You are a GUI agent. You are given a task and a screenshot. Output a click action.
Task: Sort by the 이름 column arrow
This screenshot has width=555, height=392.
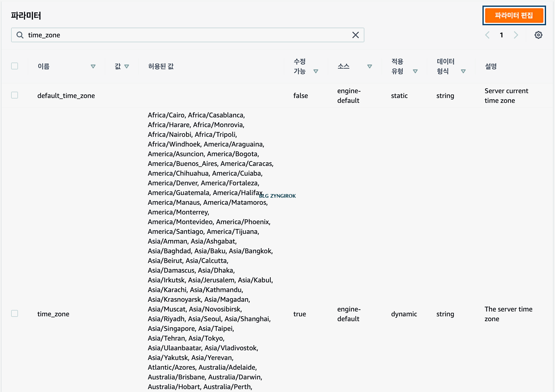point(93,66)
